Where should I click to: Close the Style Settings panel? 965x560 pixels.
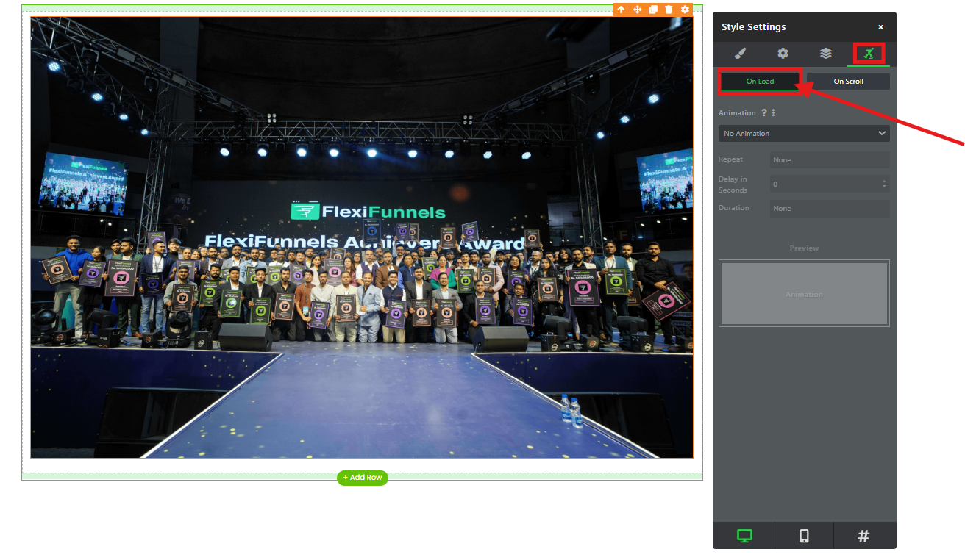click(x=880, y=27)
